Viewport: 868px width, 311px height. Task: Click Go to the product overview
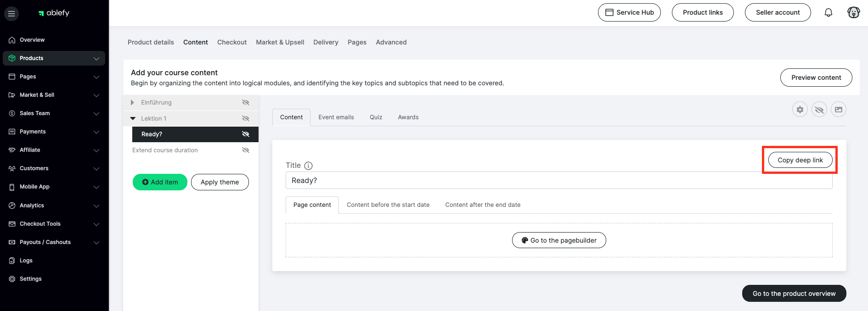tap(794, 294)
